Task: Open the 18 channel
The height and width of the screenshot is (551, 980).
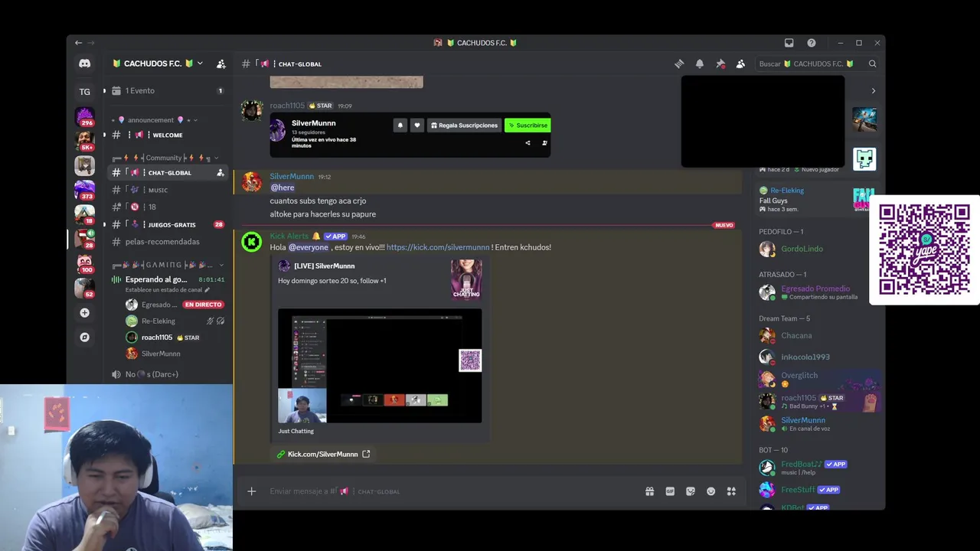Action: coord(168,207)
